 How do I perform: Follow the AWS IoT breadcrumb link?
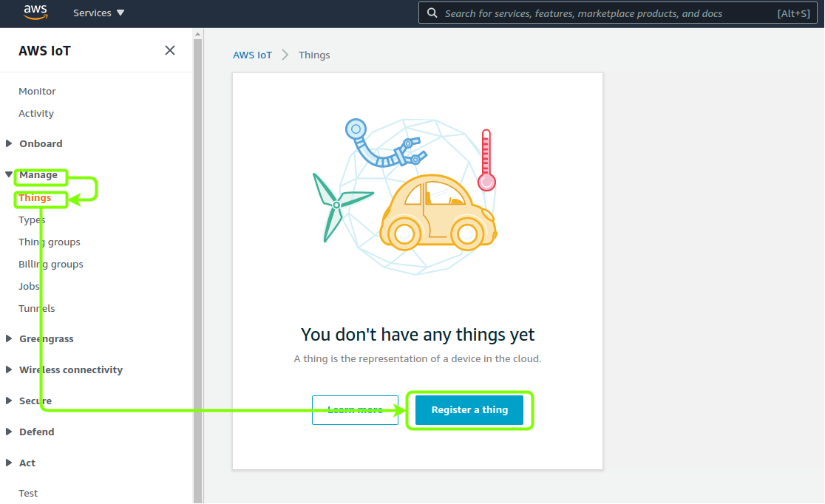click(253, 55)
